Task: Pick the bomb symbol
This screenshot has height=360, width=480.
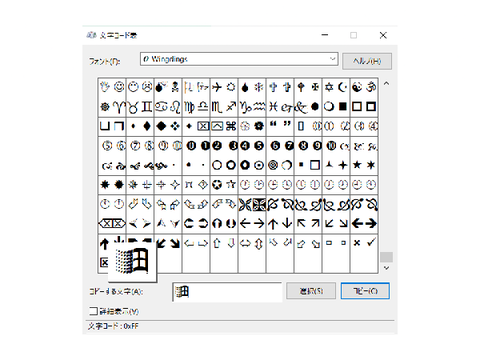Action: [161, 87]
